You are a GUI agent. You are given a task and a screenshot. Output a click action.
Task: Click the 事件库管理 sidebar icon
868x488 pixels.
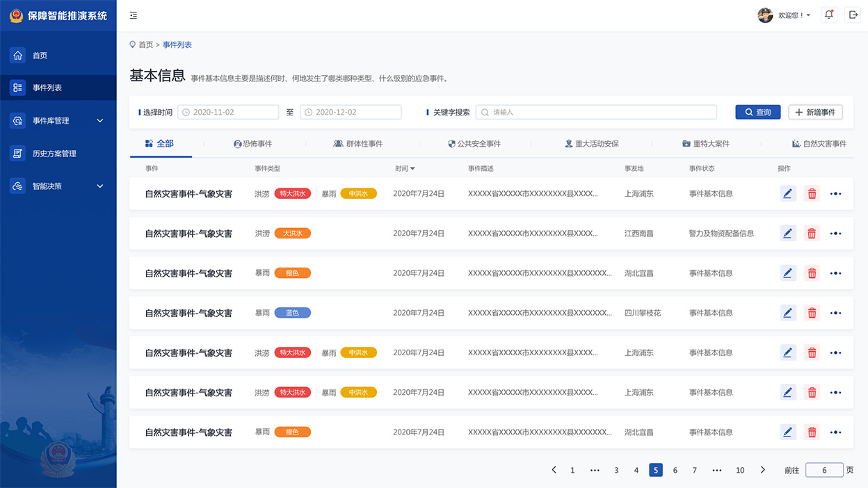coord(17,120)
